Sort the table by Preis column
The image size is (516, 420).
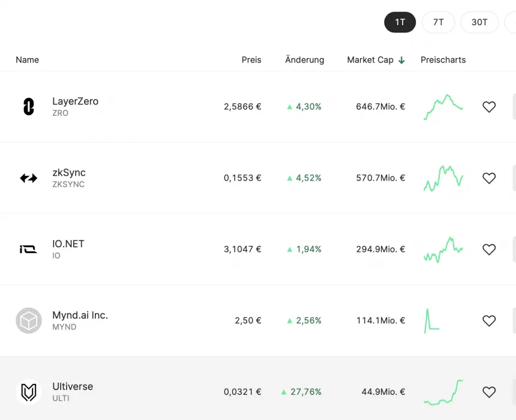[251, 60]
